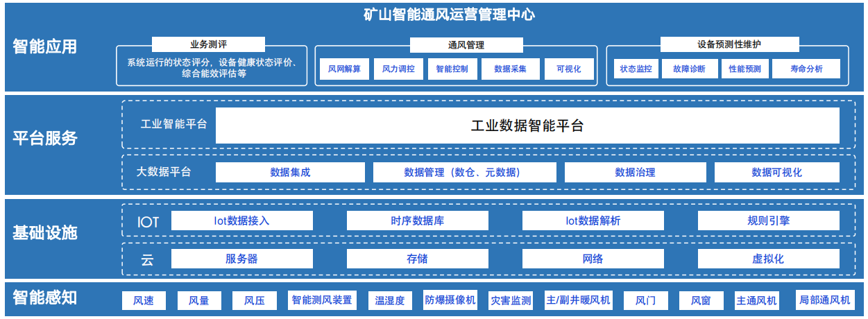Click the 主/副井暖风机 box
The image size is (868, 319).
pyautogui.click(x=578, y=300)
